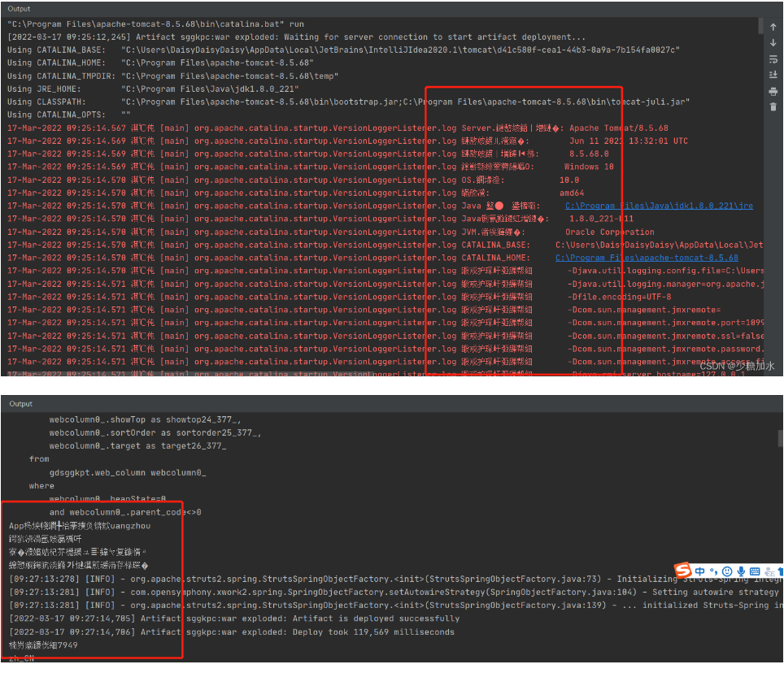Click the garbled line ending in 'uangzhou'

[x=80, y=526]
